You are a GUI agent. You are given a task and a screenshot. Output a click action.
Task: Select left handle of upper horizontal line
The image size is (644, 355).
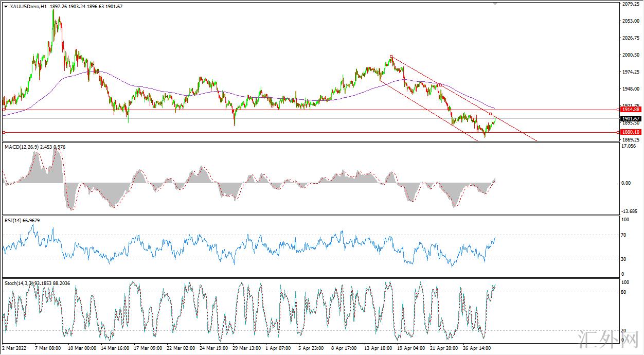point(4,110)
